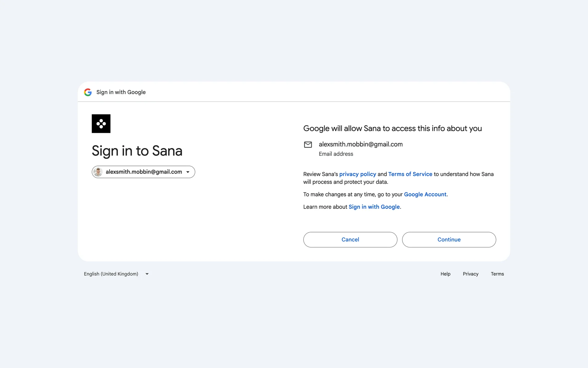Open the Sign in with Google link

(374, 207)
